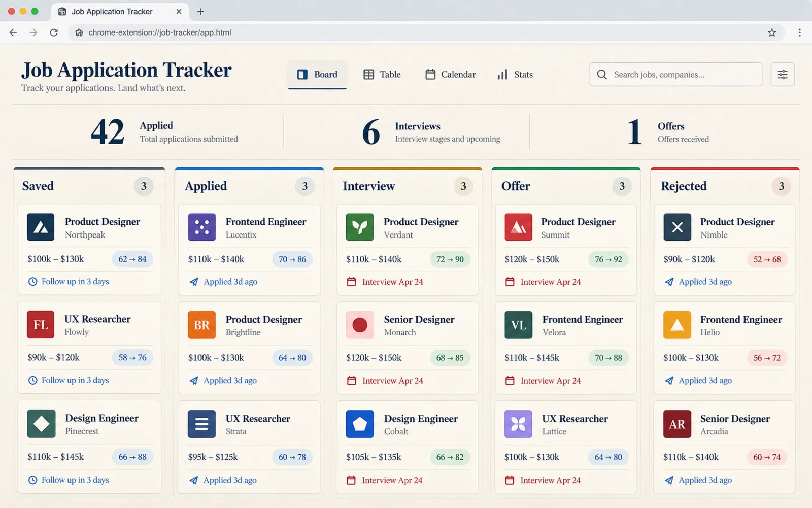The image size is (812, 508).
Task: Click the Senior Designer title at Monarch
Action: coord(419,319)
